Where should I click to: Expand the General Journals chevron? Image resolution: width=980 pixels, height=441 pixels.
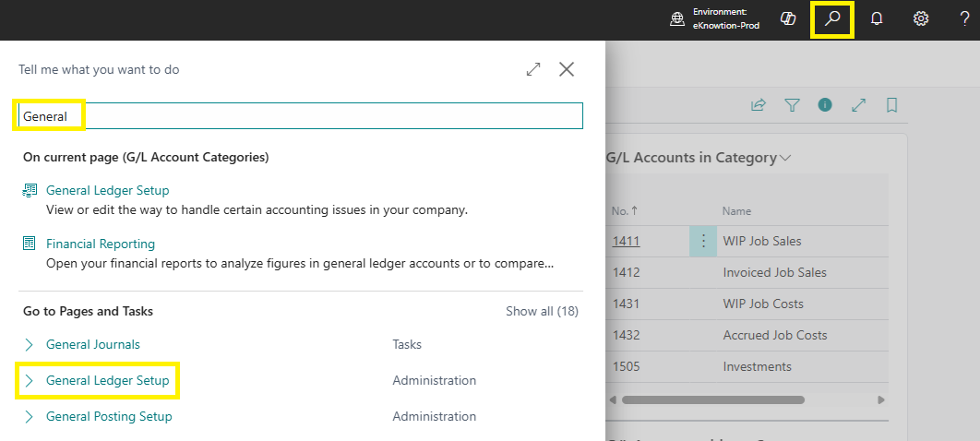click(29, 345)
